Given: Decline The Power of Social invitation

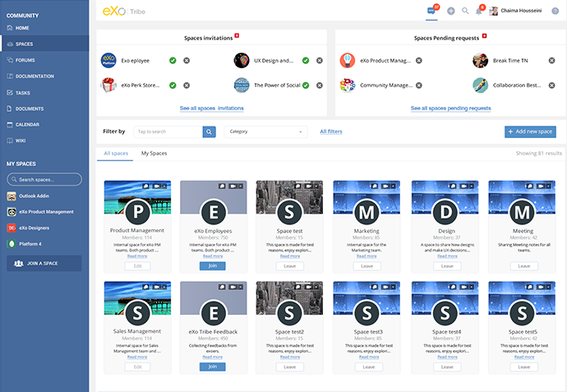Looking at the screenshot, I should (x=320, y=85).
